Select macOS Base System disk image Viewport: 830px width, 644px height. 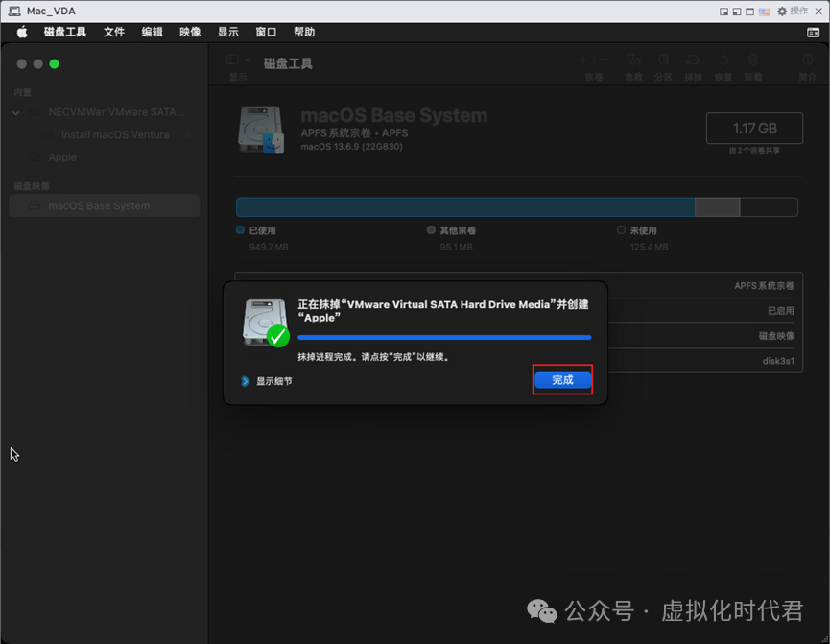[105, 205]
